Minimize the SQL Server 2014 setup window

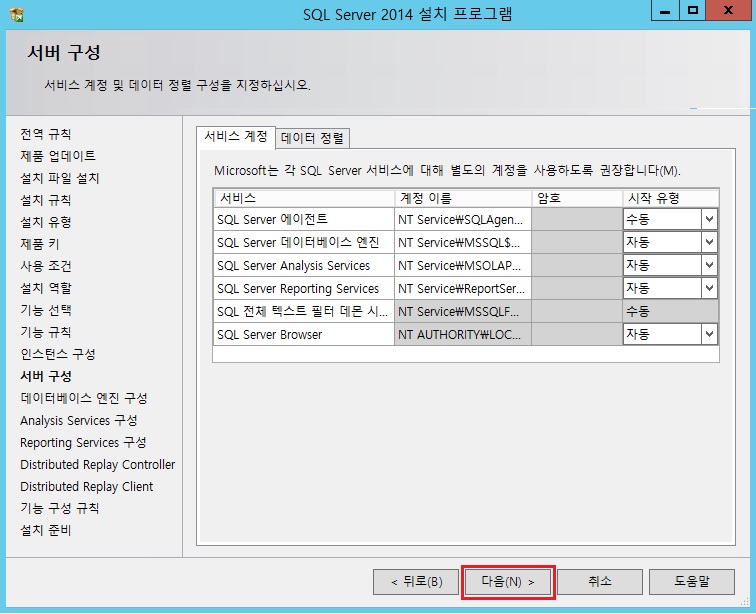(x=665, y=10)
